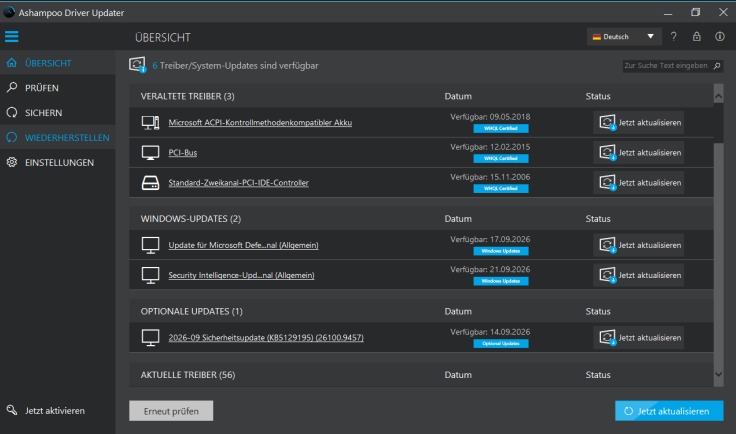Click monitor icon for 2026-09 Sicherheitsupdate
Screen dimensions: 736x434
click(x=151, y=337)
